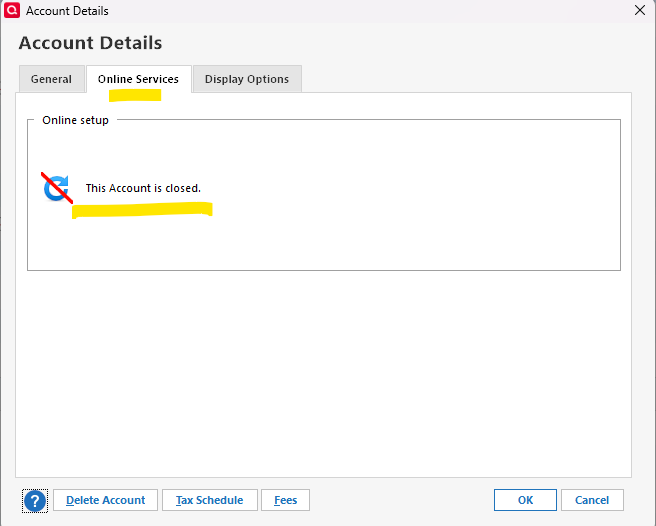Open the Display Options tab
Viewport: 656px width, 526px height.
click(x=247, y=79)
